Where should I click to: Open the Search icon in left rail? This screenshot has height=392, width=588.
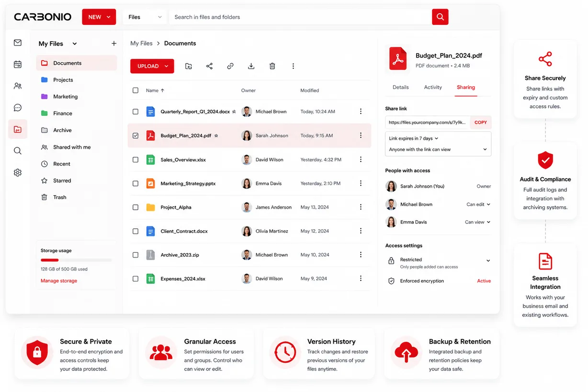(18, 151)
